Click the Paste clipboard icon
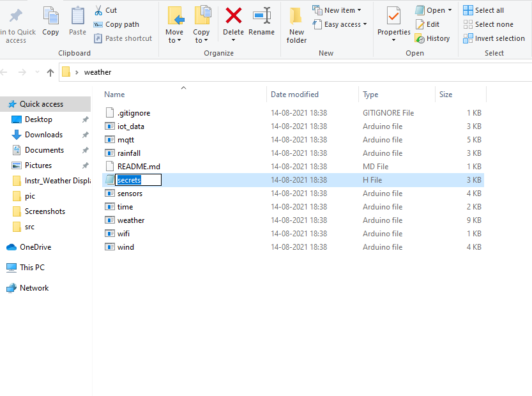Viewport: 532px width, 396px height. tap(77, 16)
